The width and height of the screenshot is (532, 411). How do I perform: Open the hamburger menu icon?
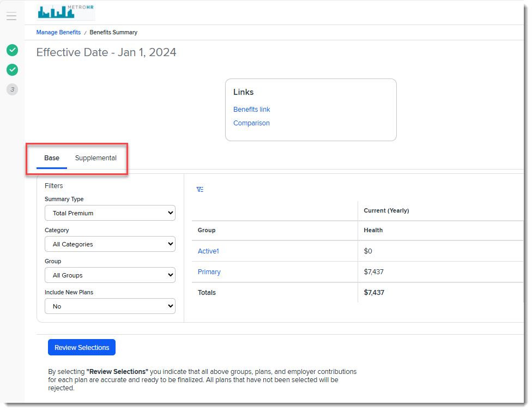click(11, 16)
